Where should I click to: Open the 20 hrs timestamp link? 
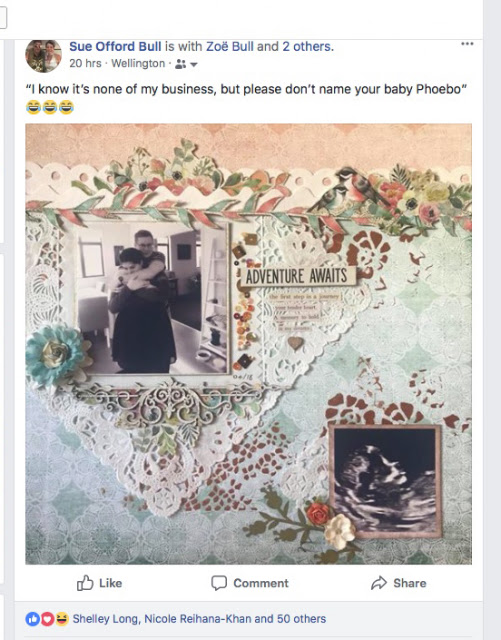[85, 64]
